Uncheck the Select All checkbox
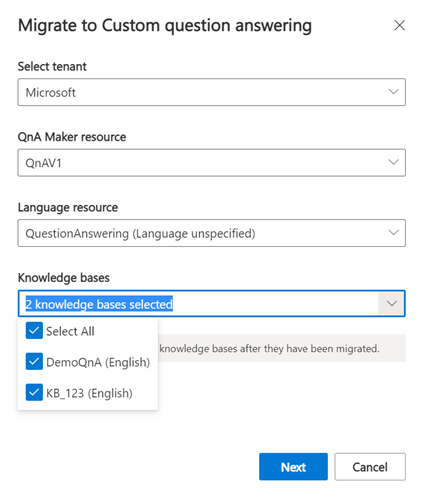The height and width of the screenshot is (501, 424). click(x=34, y=331)
